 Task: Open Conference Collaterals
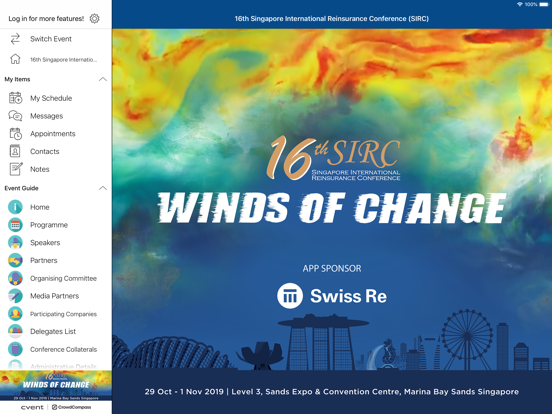click(63, 349)
